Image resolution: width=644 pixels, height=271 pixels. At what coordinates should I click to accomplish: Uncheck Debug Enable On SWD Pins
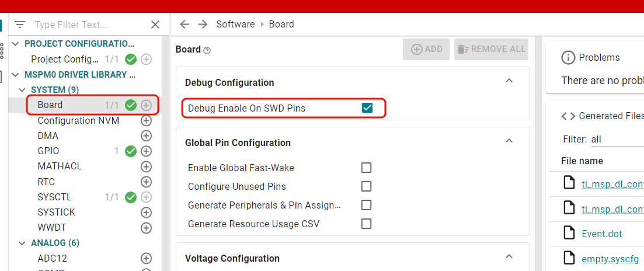367,108
